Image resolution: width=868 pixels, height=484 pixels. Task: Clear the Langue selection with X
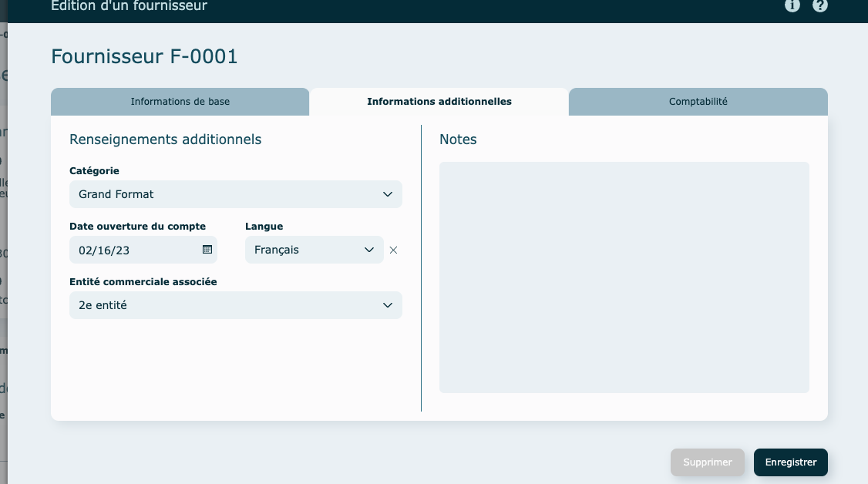[393, 250]
